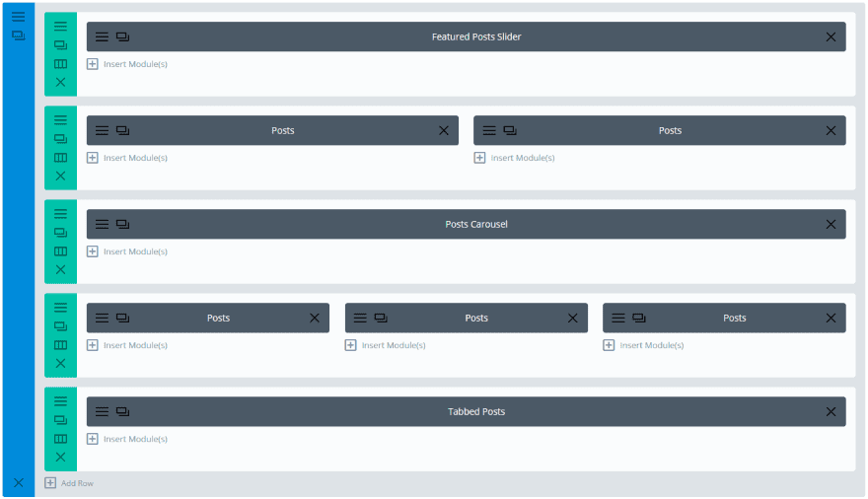Insert module in middle column of three-column row
Screen dimensions: 868x499
point(386,345)
